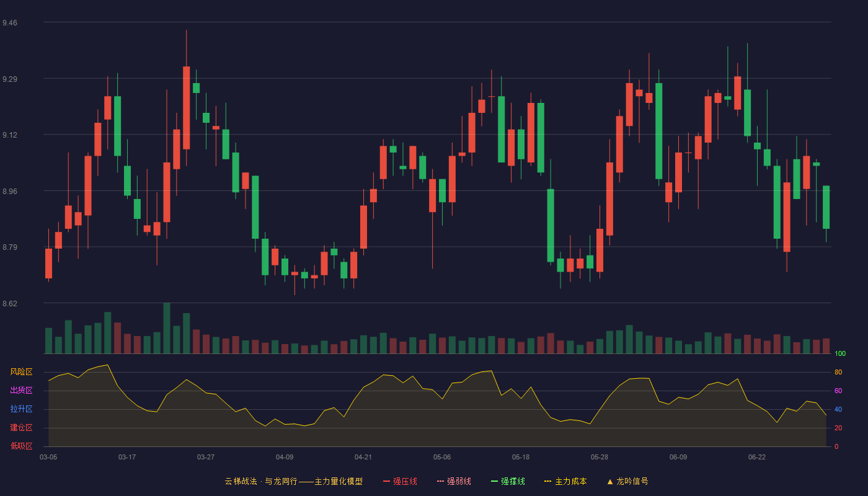Toggle the 强弱线 legend entry
Image resolution: width=868 pixels, height=496 pixels.
454,481
